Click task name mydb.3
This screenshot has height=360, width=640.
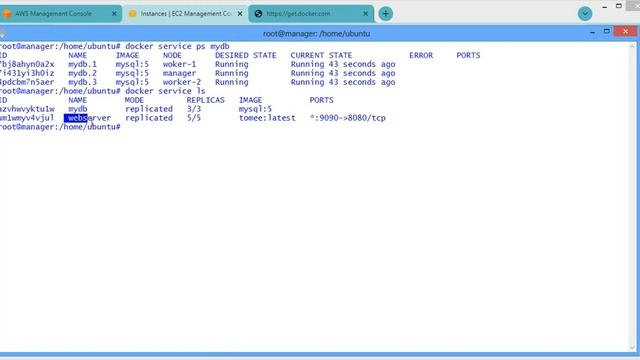tap(82, 82)
